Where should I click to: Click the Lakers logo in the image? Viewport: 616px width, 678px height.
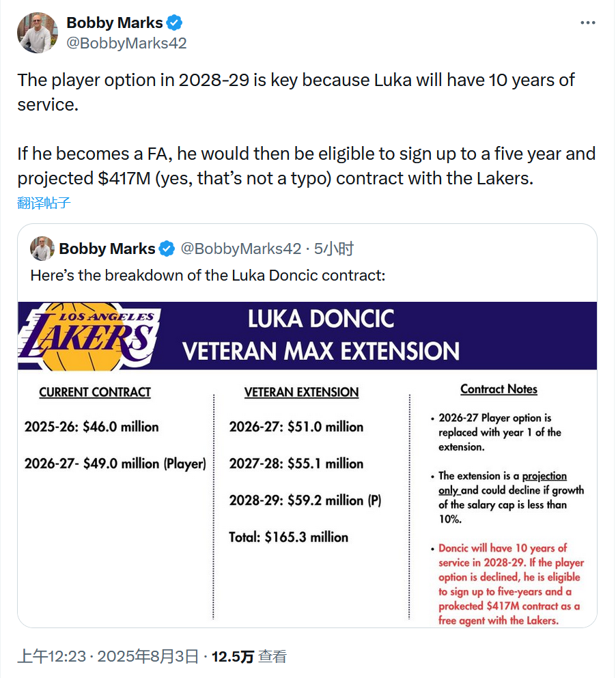tap(89, 337)
